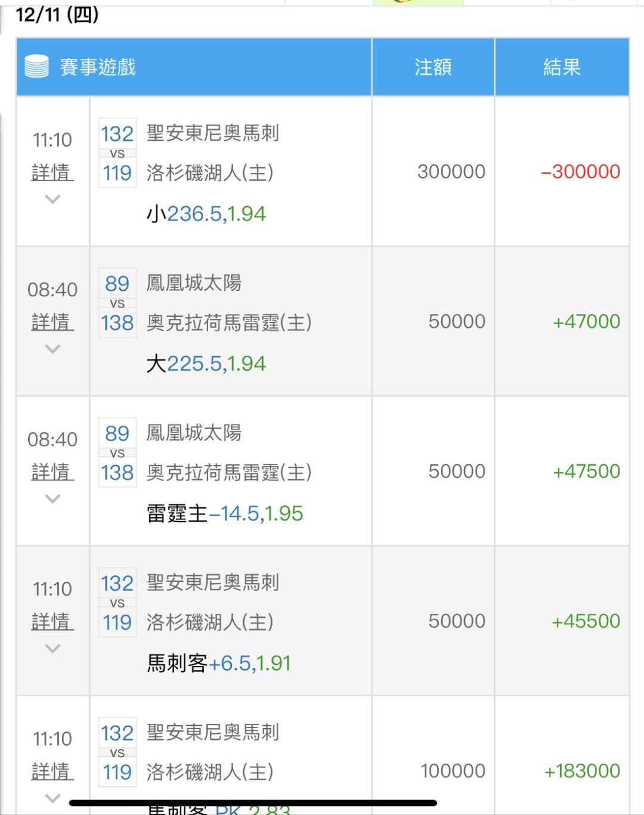
Task: Expand the chevron for the 小236.5 bet
Action: coord(53,199)
